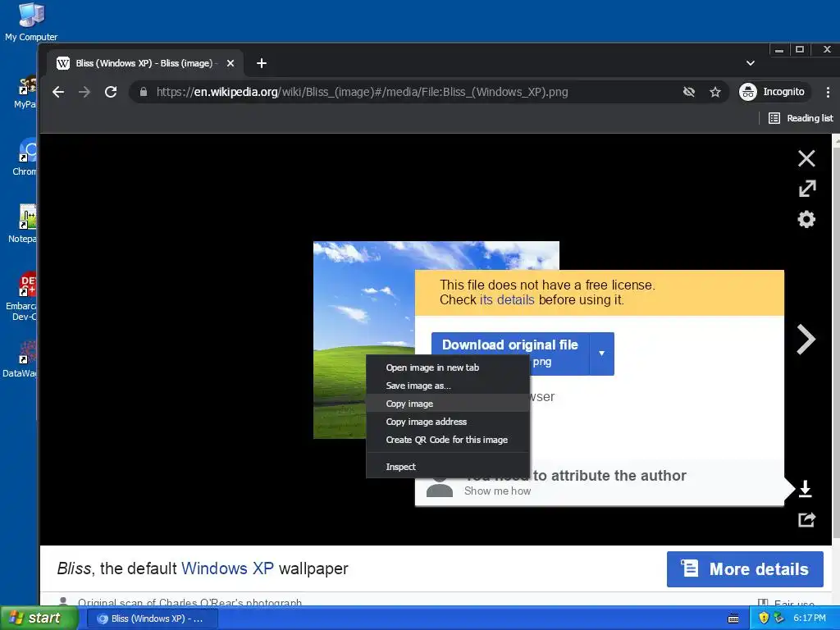The width and height of the screenshot is (840, 630).
Task: Expand the tab search chevron
Action: (751, 63)
